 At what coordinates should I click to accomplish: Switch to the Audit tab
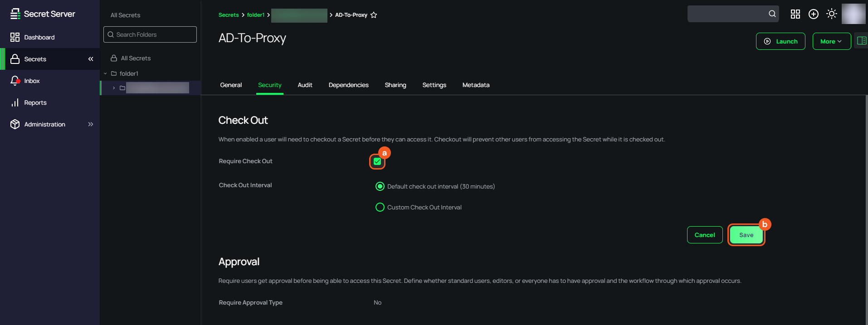(x=305, y=85)
